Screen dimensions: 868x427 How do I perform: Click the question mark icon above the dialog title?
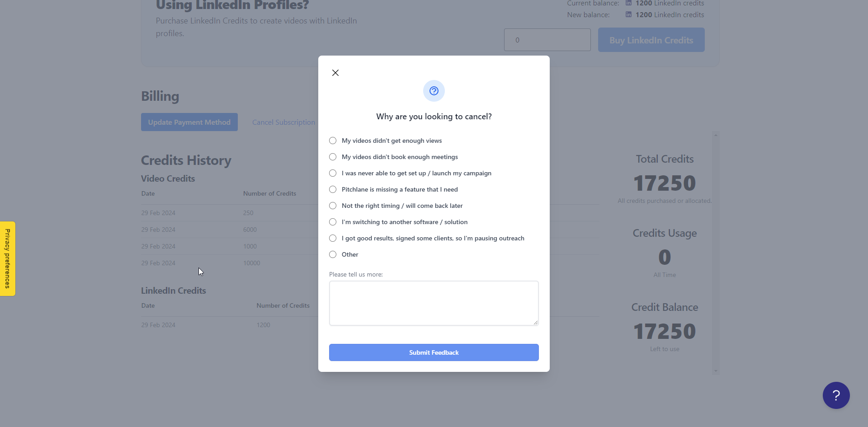pos(434,91)
